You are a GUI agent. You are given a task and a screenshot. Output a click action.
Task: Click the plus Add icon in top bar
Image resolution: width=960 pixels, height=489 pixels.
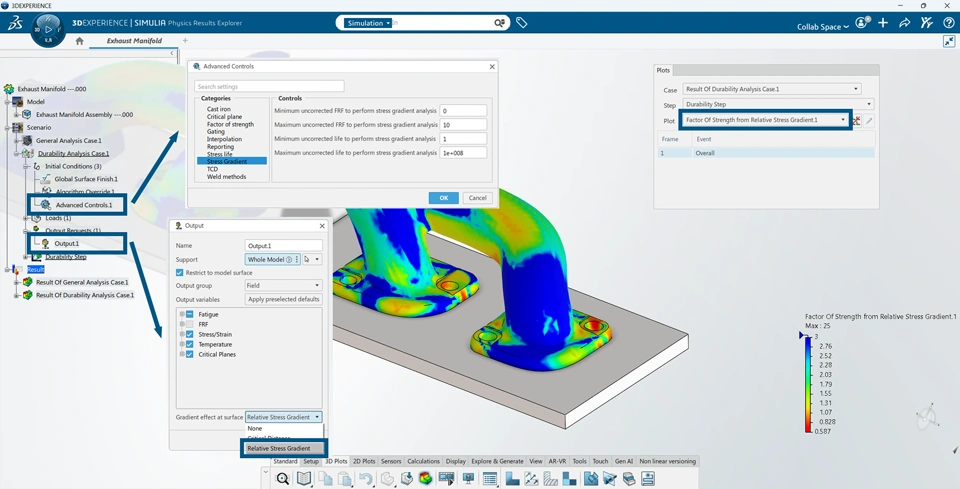pos(882,23)
